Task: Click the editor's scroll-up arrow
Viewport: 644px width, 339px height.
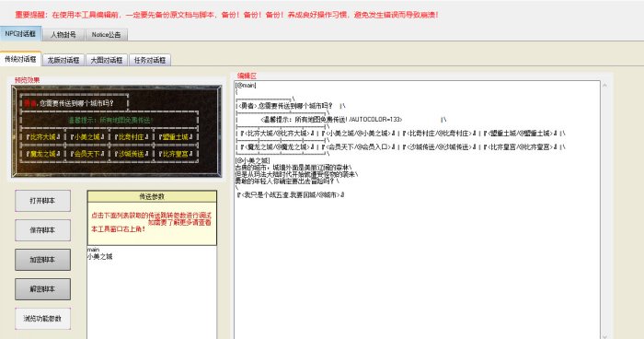Action: tap(604, 85)
